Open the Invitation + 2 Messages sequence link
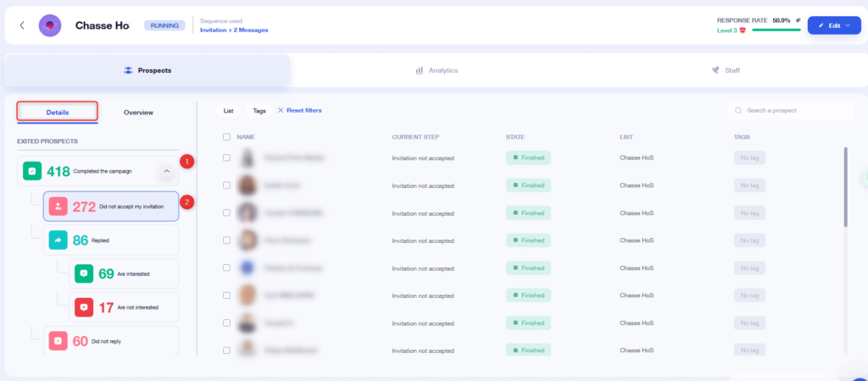The image size is (868, 381). 234,30
